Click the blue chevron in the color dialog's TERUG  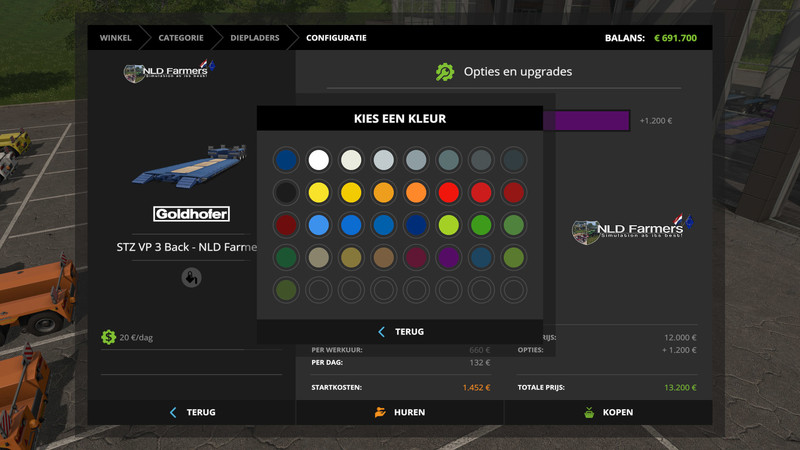point(381,332)
